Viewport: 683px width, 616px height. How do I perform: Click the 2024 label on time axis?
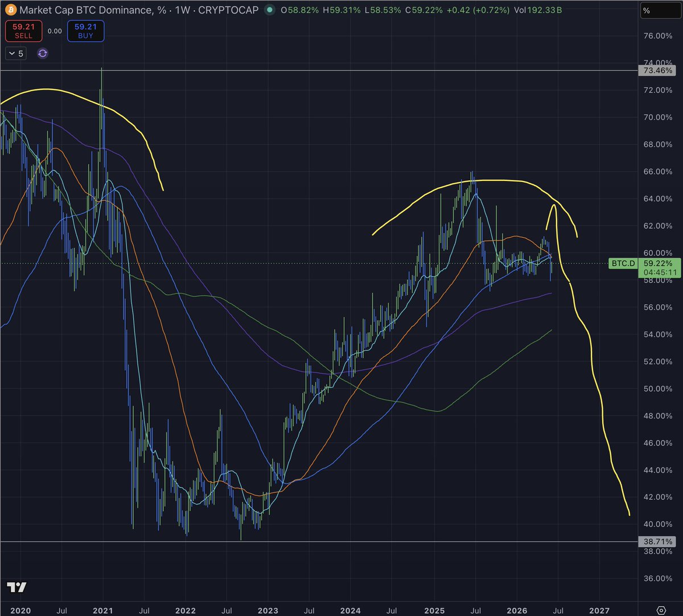pos(351,610)
